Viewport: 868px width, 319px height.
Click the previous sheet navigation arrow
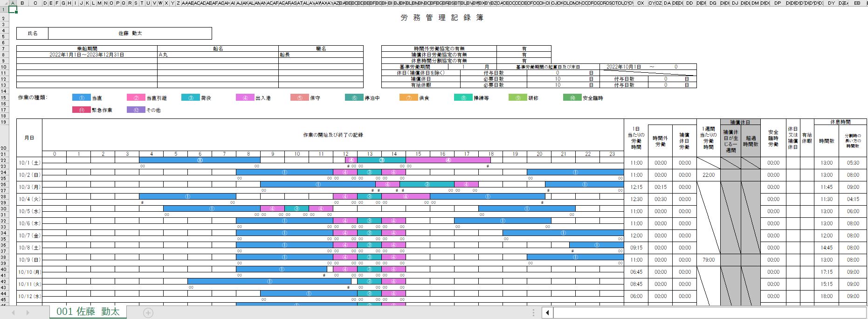(13, 313)
